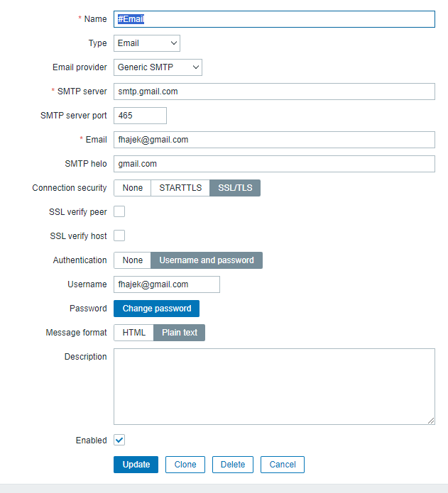
Task: Set Authentication to None
Action: click(x=132, y=260)
